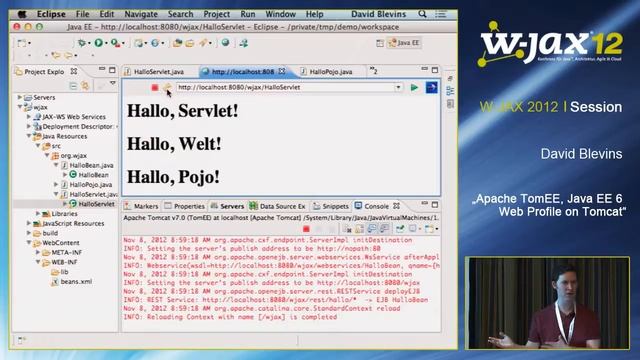
Task: Collapse the Java Resources node
Action: point(29,136)
